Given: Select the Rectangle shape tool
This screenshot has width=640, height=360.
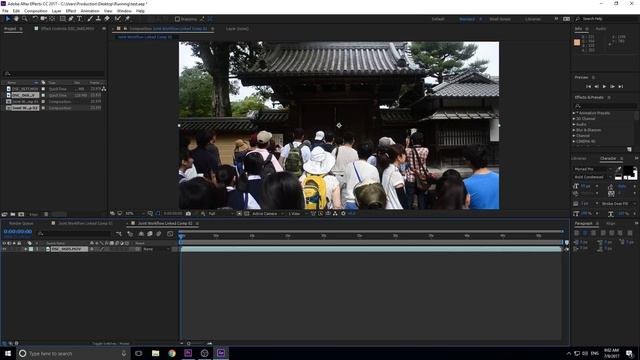Looking at the screenshot, I should click(x=62, y=19).
